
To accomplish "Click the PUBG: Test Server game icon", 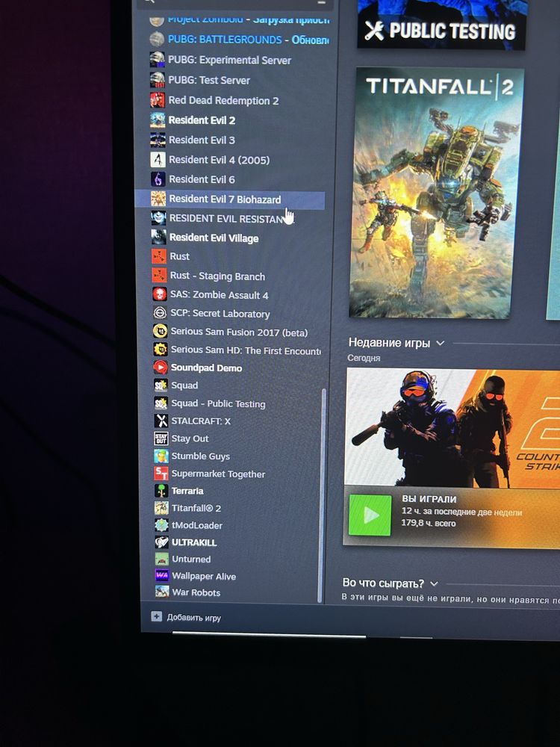I will point(158,80).
